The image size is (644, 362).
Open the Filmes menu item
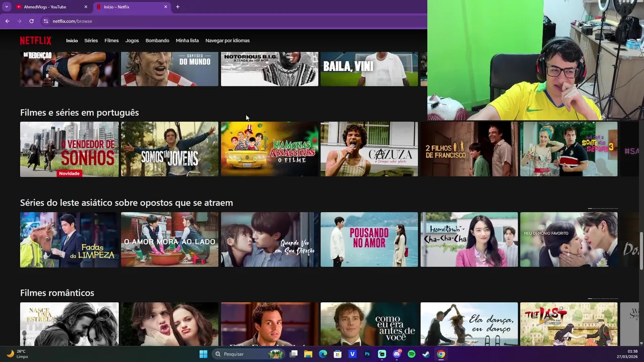[x=112, y=41]
